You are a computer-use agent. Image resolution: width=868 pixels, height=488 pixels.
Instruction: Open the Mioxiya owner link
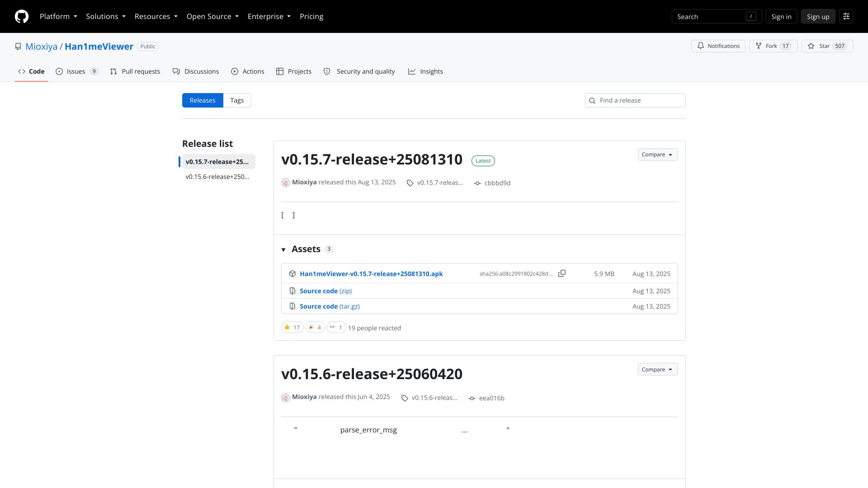[42, 47]
